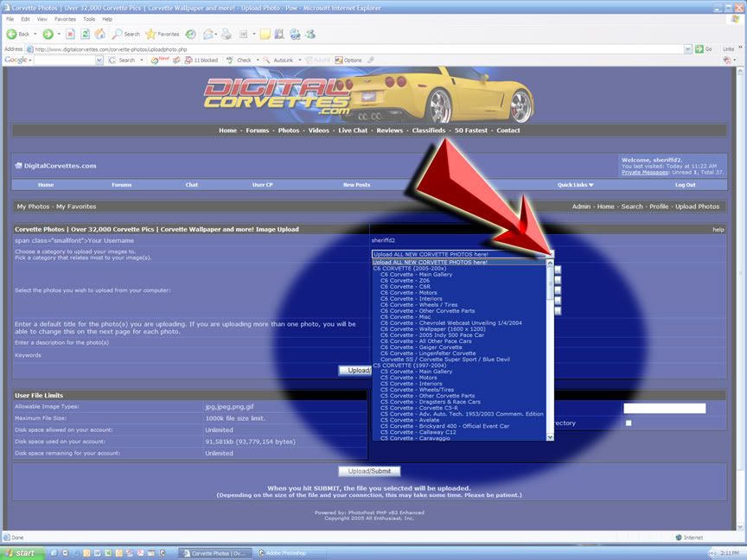
Task: Expand the Edit button dropdown arrow
Action: [x=254, y=34]
